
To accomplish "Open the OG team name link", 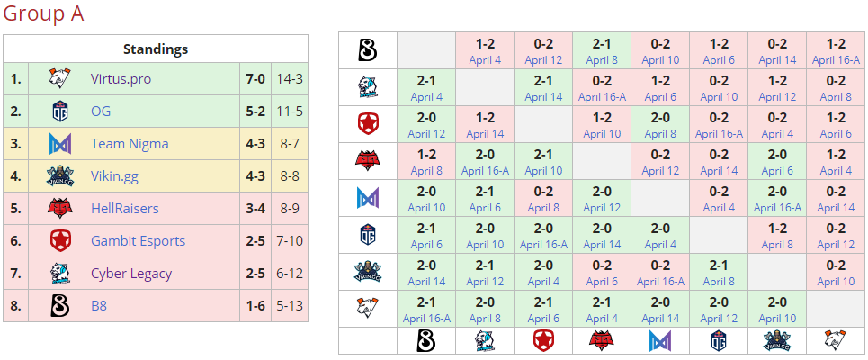I will tap(101, 112).
